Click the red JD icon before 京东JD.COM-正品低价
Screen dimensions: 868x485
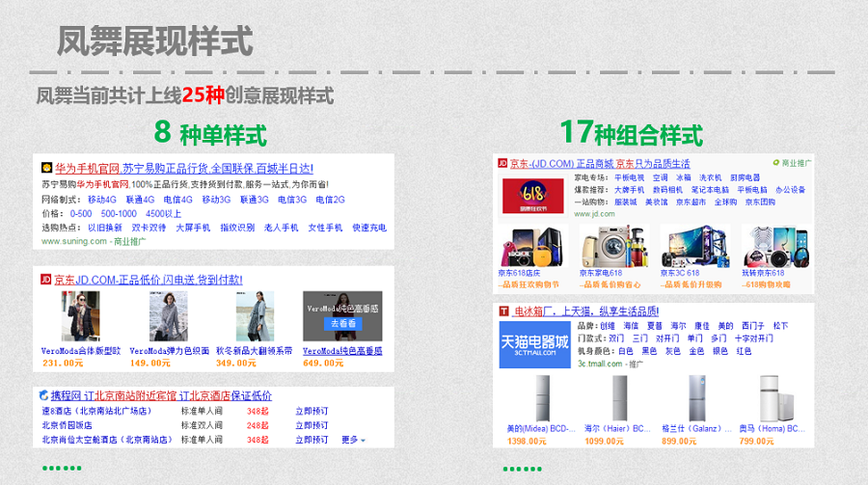click(x=45, y=280)
